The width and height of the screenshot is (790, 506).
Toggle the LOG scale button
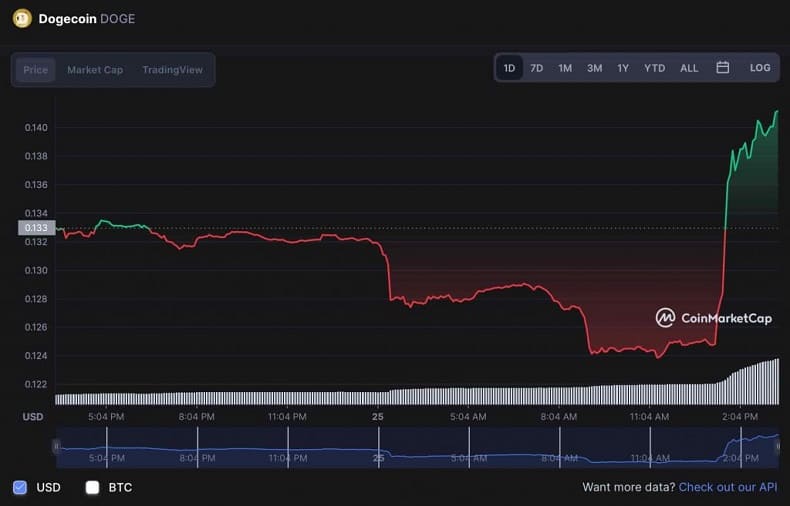click(760, 68)
